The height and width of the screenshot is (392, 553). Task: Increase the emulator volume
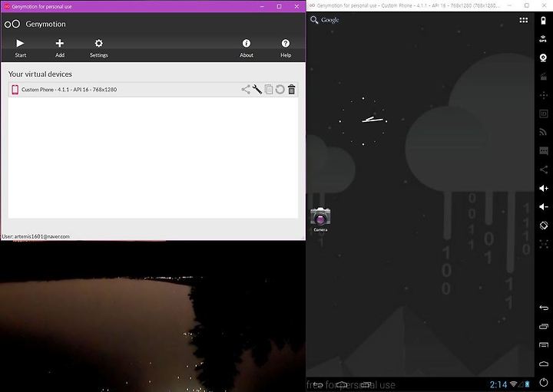point(544,189)
